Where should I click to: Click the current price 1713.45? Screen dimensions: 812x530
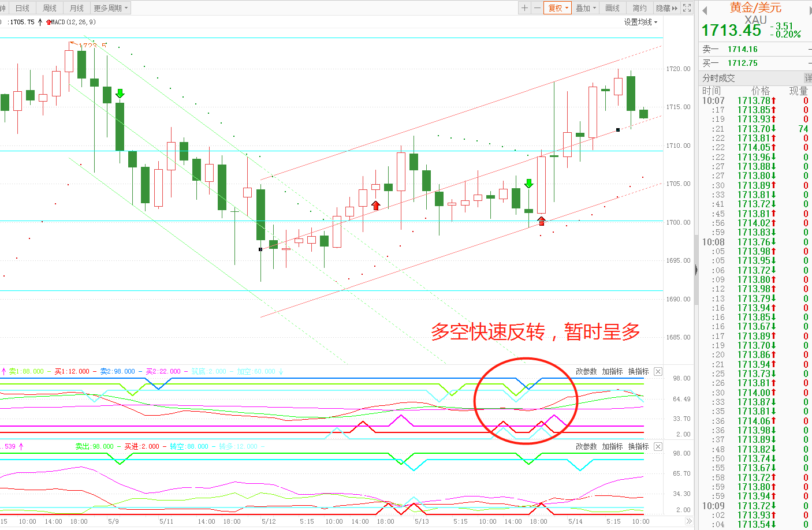(731, 30)
